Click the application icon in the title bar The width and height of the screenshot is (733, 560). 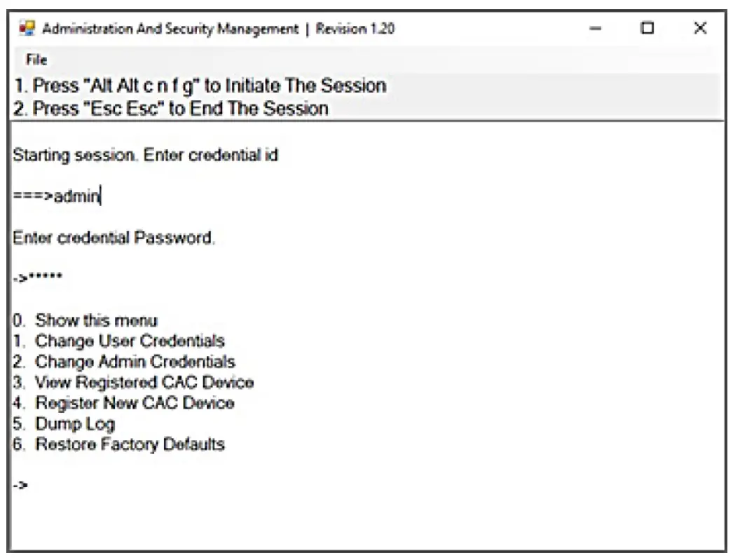coord(27,28)
